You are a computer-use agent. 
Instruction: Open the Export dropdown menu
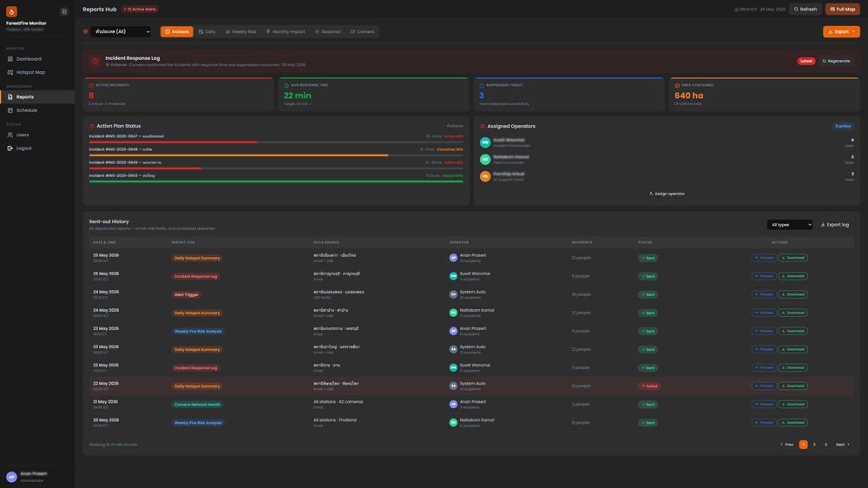841,31
